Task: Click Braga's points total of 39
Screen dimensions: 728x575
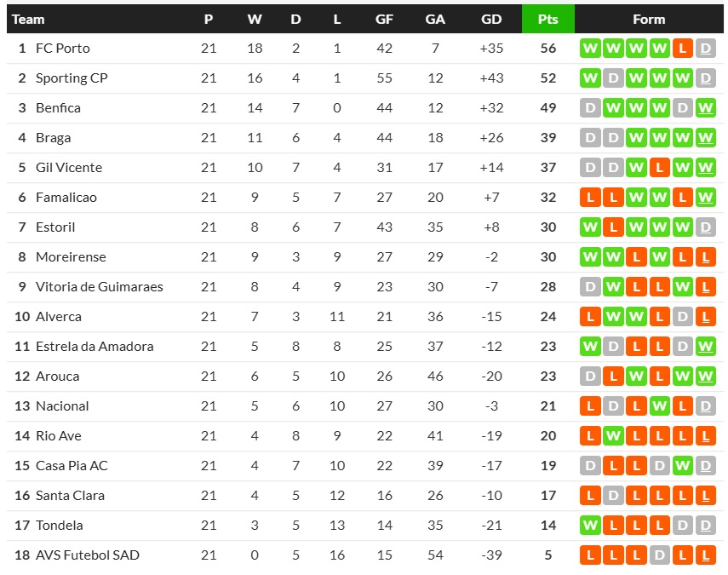Action: (547, 138)
